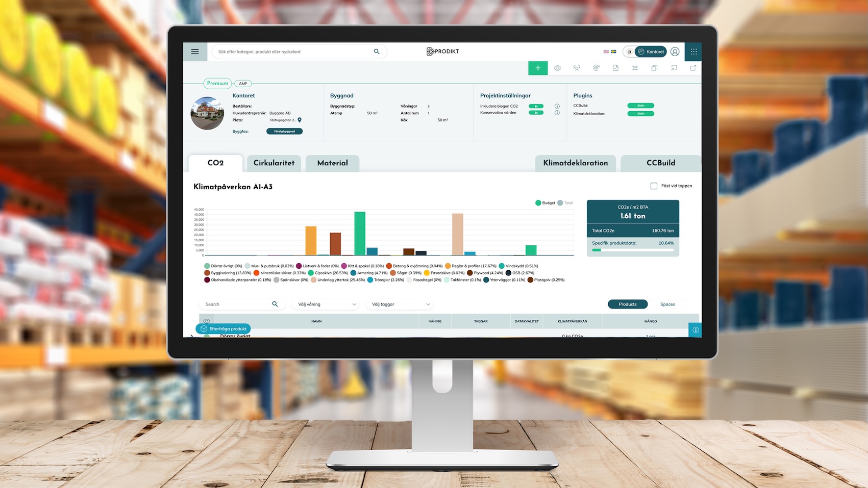Click the open external link icon
This screenshot has height=488, width=868.
point(693,68)
